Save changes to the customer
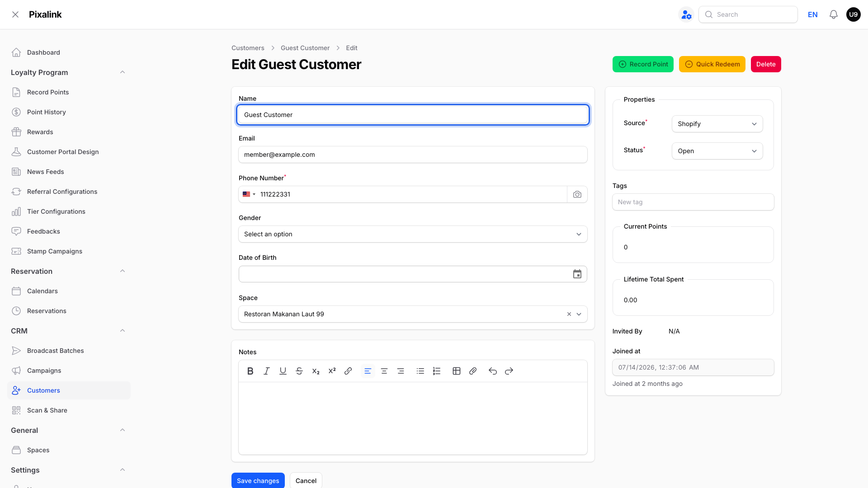This screenshot has width=868, height=488. (258, 480)
